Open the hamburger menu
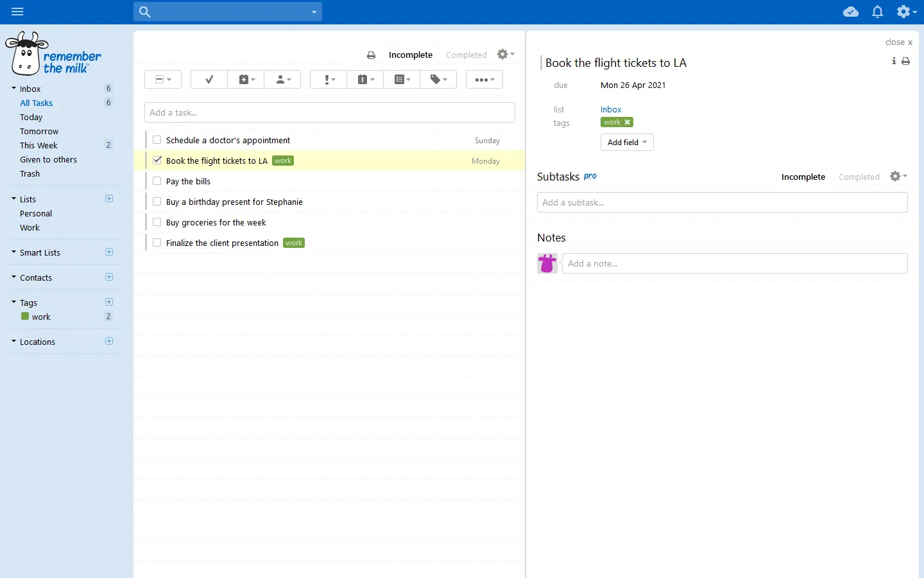Viewport: 924px width, 578px height. click(x=17, y=12)
